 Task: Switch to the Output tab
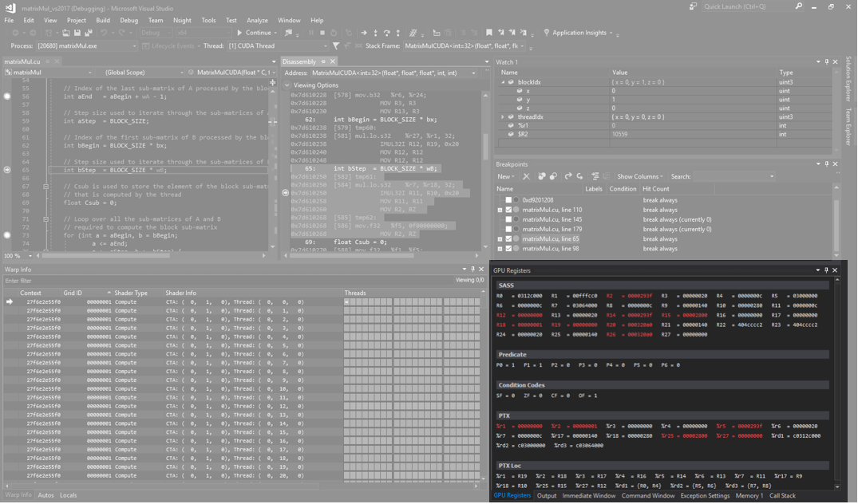[x=547, y=496]
